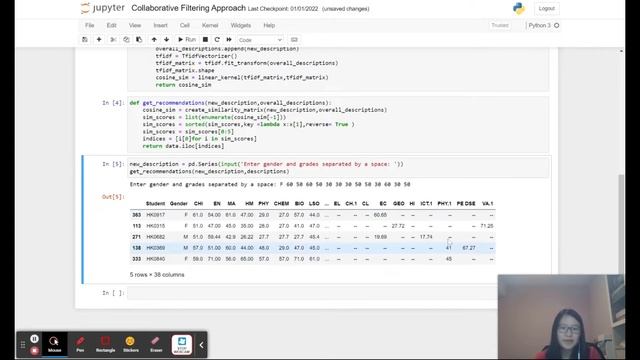
Task: Select the In [4] get_recommendations code cell
Action: [338, 124]
